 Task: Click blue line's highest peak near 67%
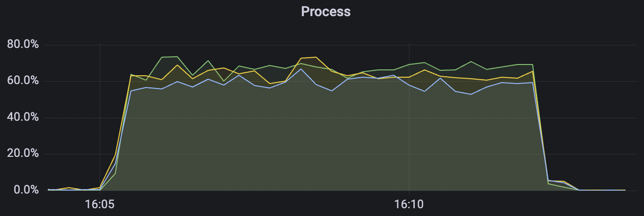(x=301, y=69)
